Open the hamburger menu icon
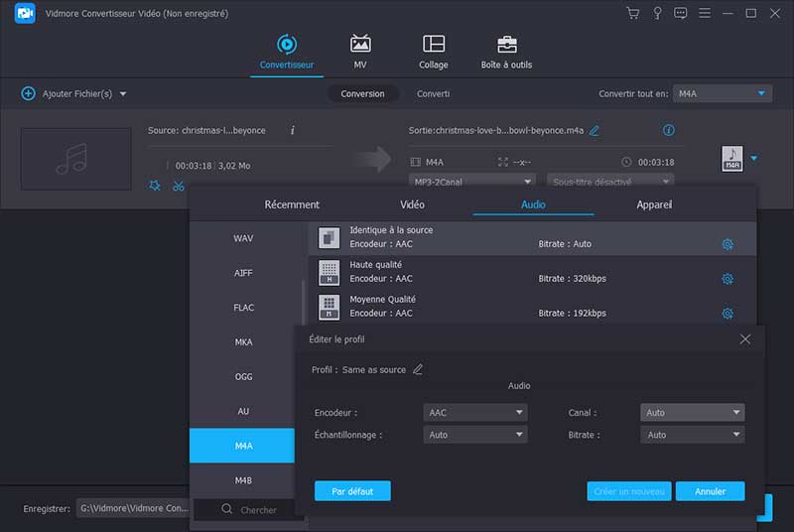Image resolution: width=794 pixels, height=532 pixels. tap(705, 13)
